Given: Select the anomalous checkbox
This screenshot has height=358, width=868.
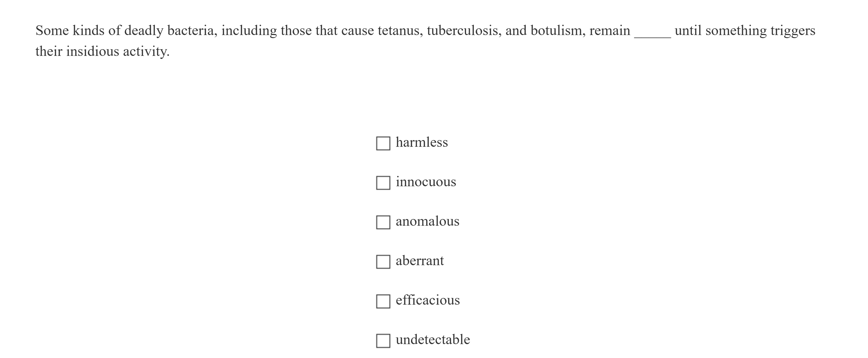Looking at the screenshot, I should pos(383,222).
